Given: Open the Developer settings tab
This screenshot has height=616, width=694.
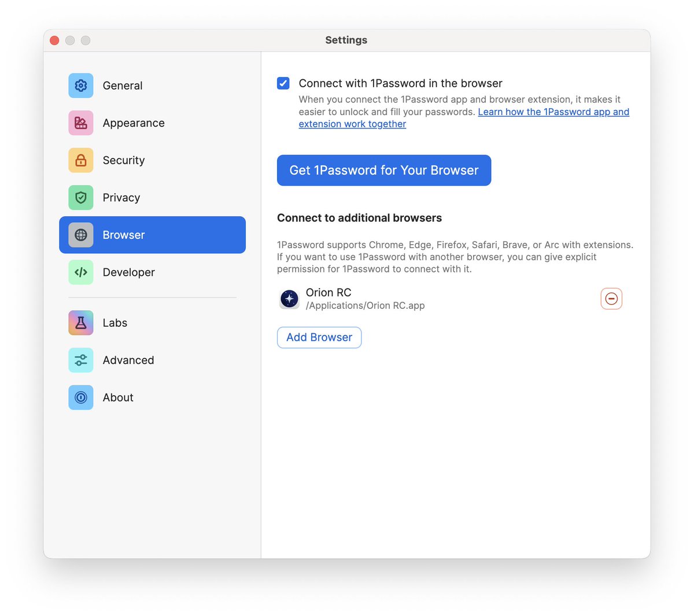Looking at the screenshot, I should [152, 272].
